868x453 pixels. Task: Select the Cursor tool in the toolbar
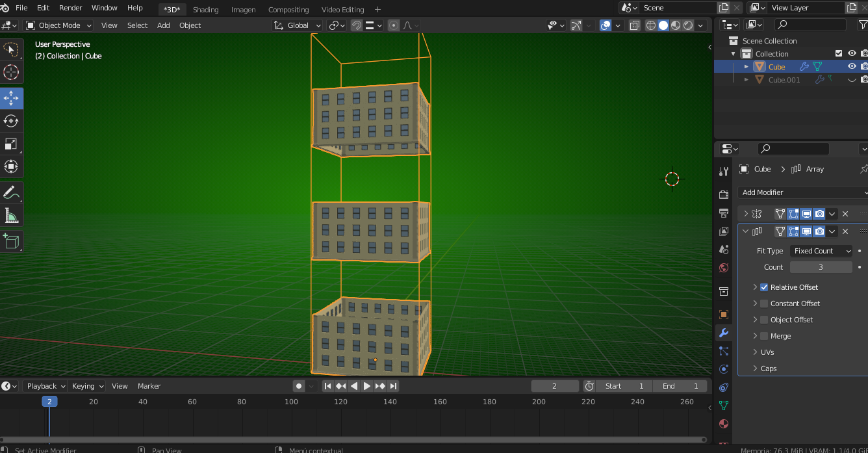pos(11,72)
